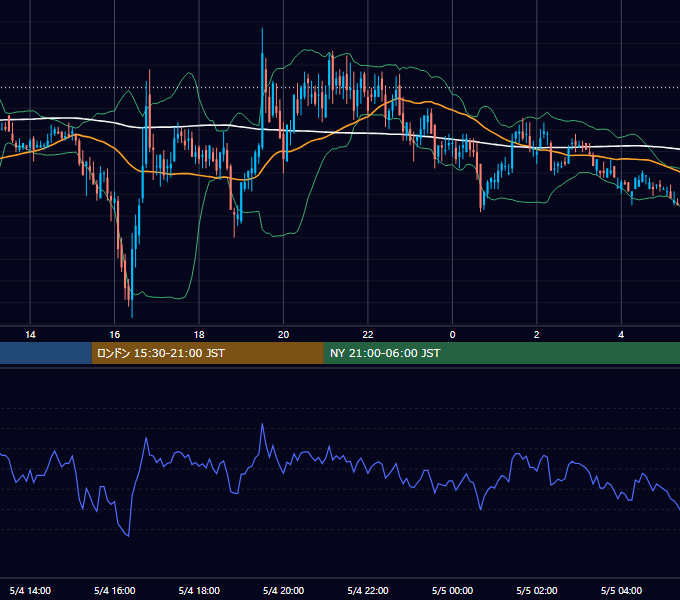Click the 5/4 22:00 label on lower axis
This screenshot has width=680, height=600.
click(368, 590)
